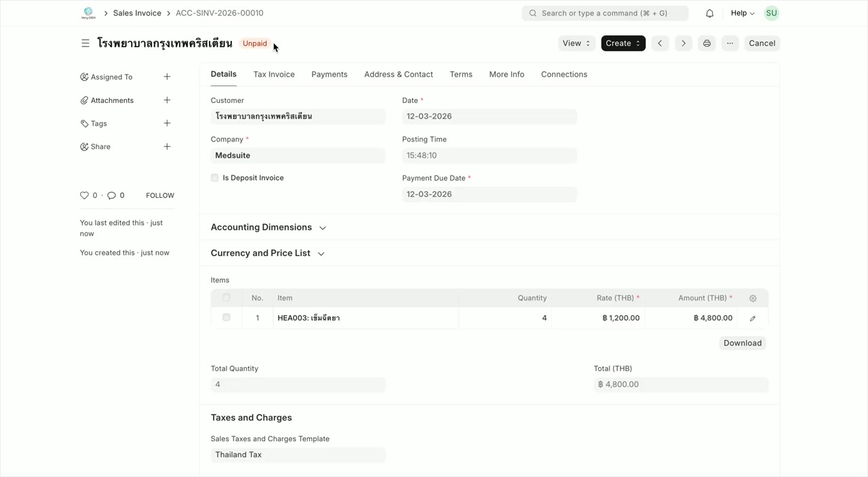Screen dimensions: 868x477
Task: Open the Payments tab
Action: click(329, 75)
